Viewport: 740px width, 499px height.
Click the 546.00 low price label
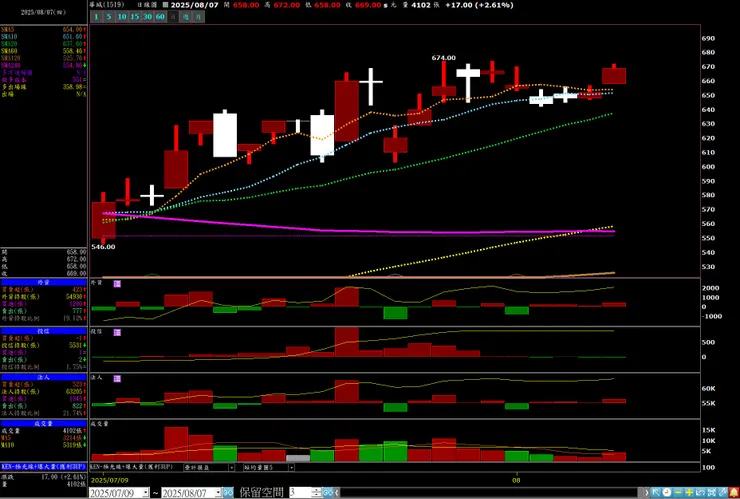click(x=103, y=247)
